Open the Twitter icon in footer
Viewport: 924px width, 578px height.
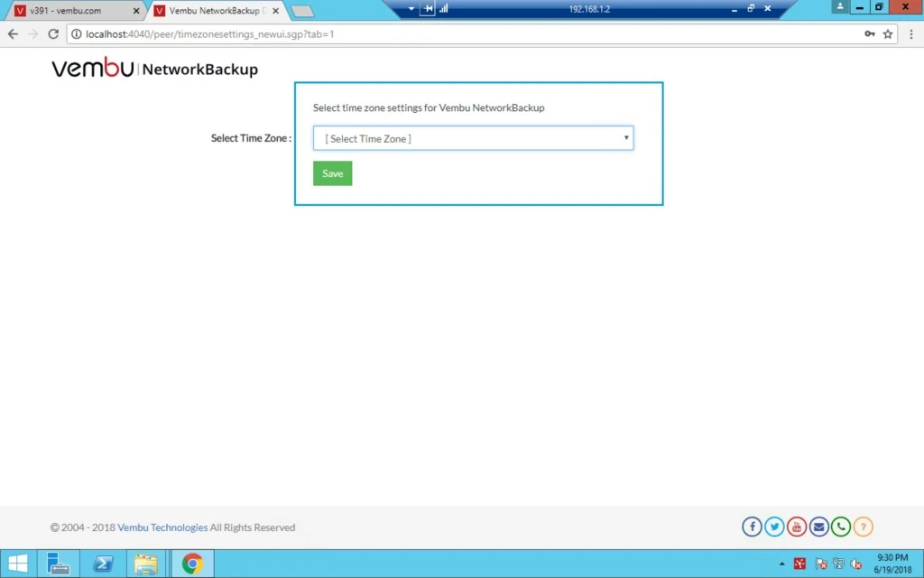tap(774, 527)
